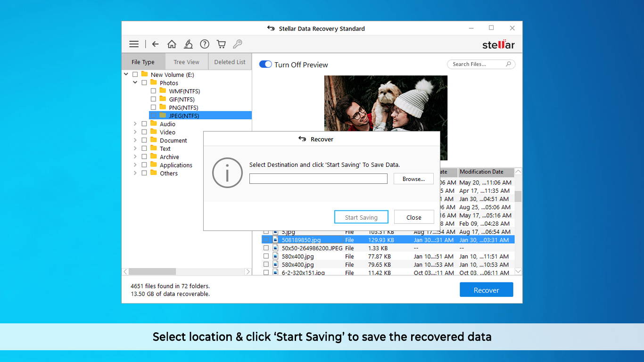Open Help via the question mark icon
Viewport: 644px width, 362px height.
[205, 43]
